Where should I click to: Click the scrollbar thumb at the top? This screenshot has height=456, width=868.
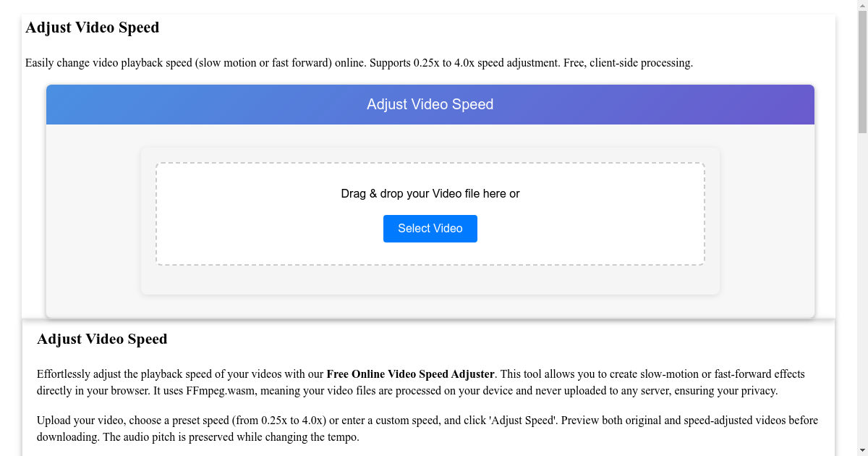coord(862,72)
